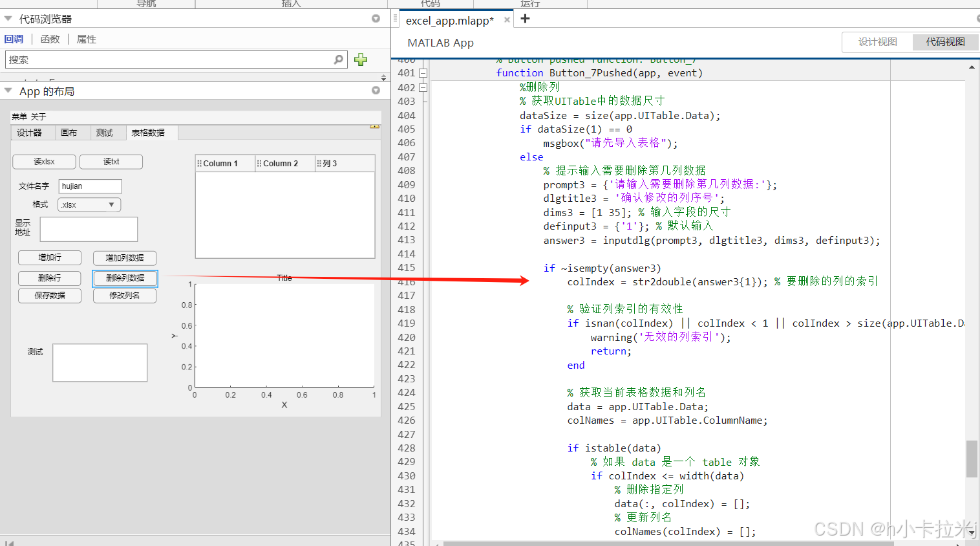Switch to 设计视图 design view
This screenshot has height=546, width=980.
coord(877,42)
